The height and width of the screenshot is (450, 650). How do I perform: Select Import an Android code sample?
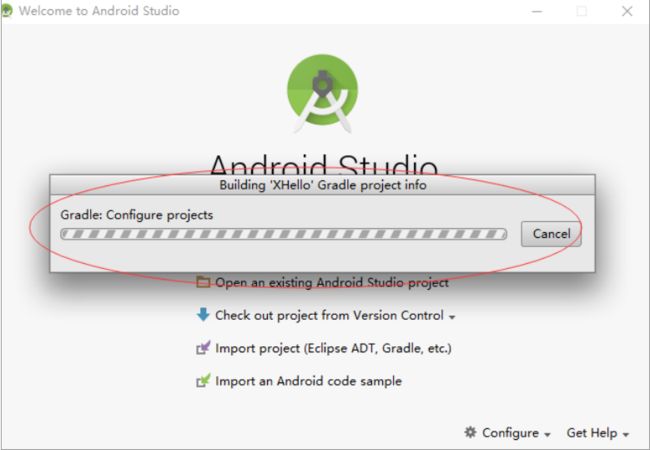(x=308, y=381)
